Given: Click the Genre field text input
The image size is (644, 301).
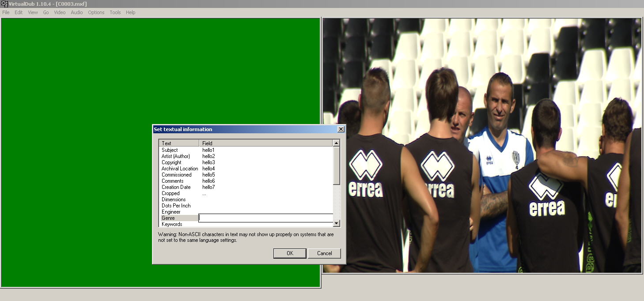Looking at the screenshot, I should [266, 218].
